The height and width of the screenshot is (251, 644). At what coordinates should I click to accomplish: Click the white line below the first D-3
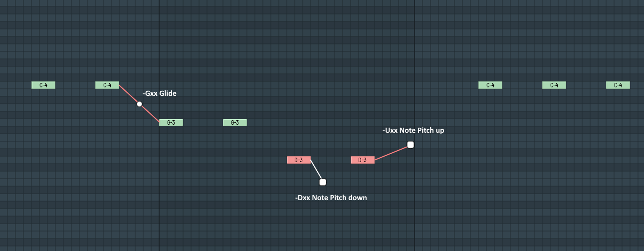tap(317, 171)
